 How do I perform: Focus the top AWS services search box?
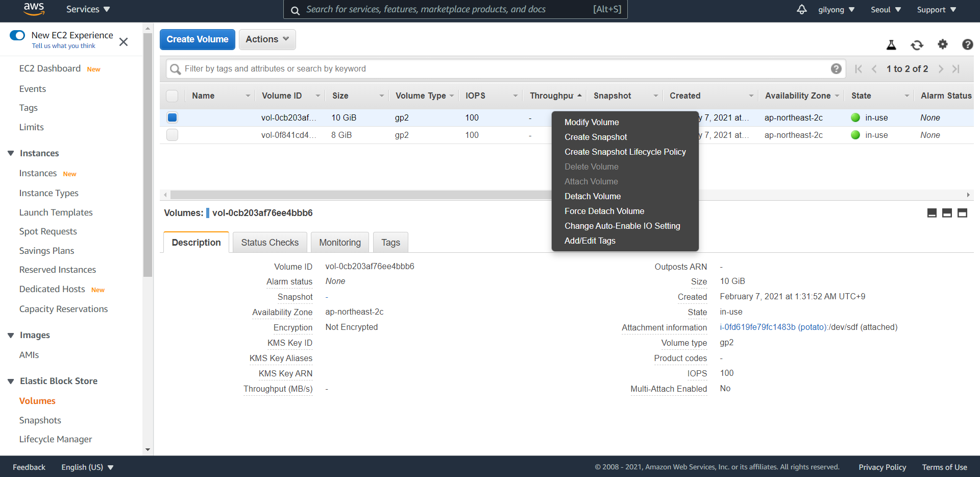point(455,10)
